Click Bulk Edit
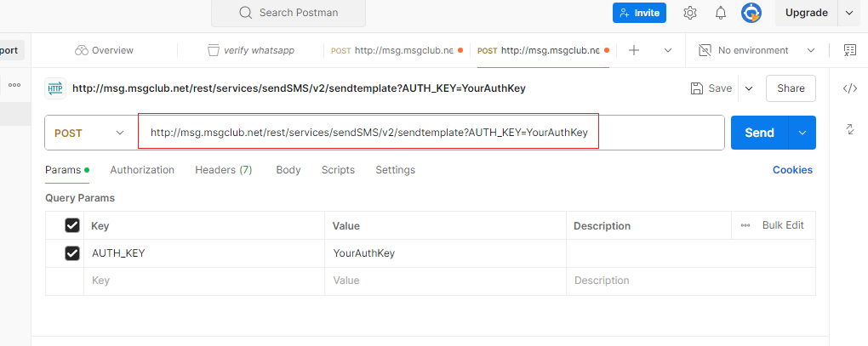 (x=783, y=225)
